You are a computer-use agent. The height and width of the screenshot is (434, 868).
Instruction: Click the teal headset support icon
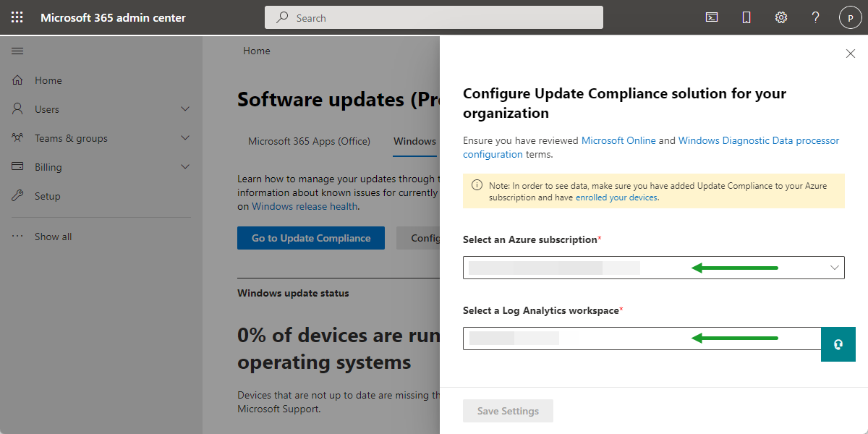click(x=838, y=344)
